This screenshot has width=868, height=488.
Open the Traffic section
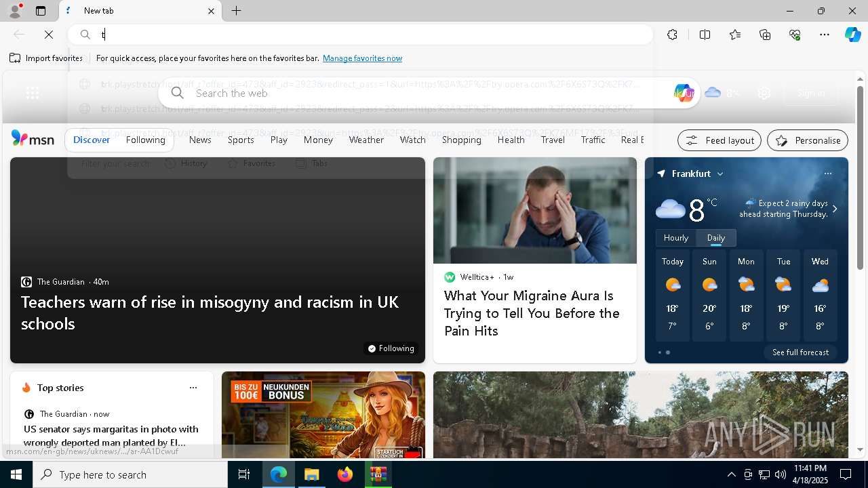point(593,140)
